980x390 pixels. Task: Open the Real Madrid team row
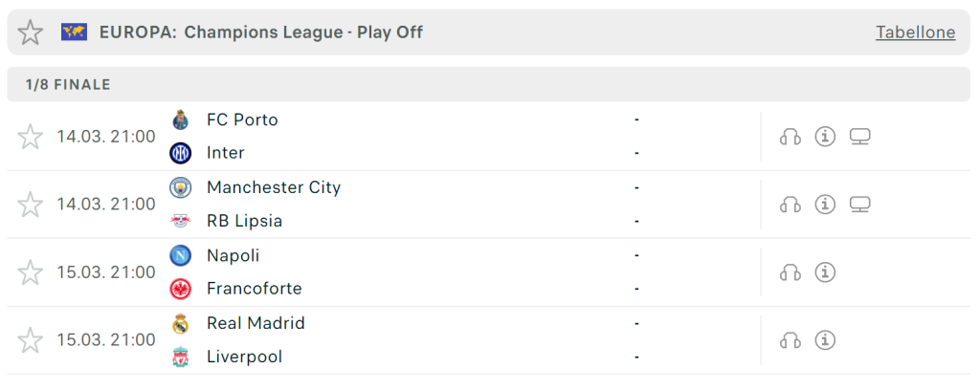tap(400, 323)
